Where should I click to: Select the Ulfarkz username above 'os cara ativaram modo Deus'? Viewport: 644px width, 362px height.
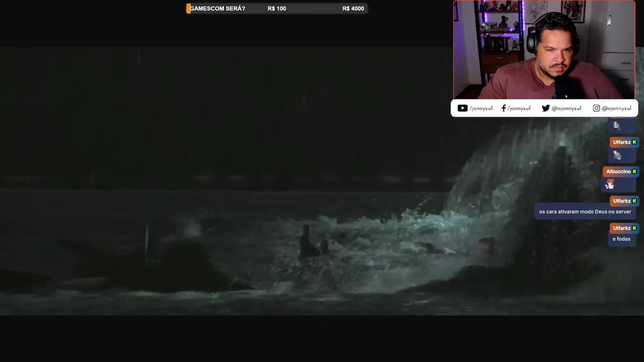[622, 201]
